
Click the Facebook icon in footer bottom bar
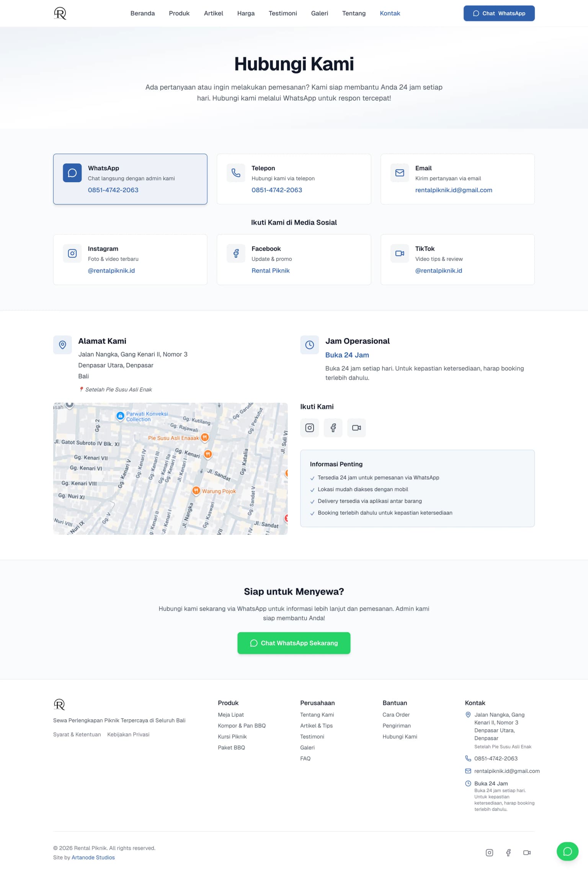click(x=508, y=853)
